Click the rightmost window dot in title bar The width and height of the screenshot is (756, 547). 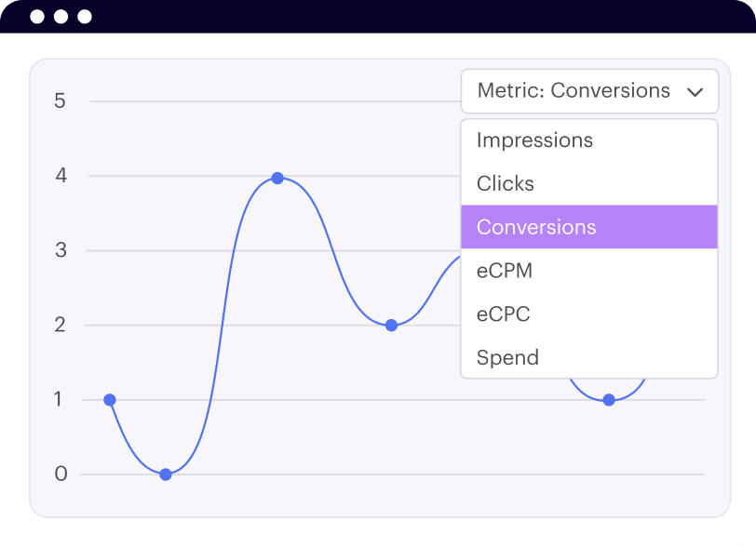85,17
